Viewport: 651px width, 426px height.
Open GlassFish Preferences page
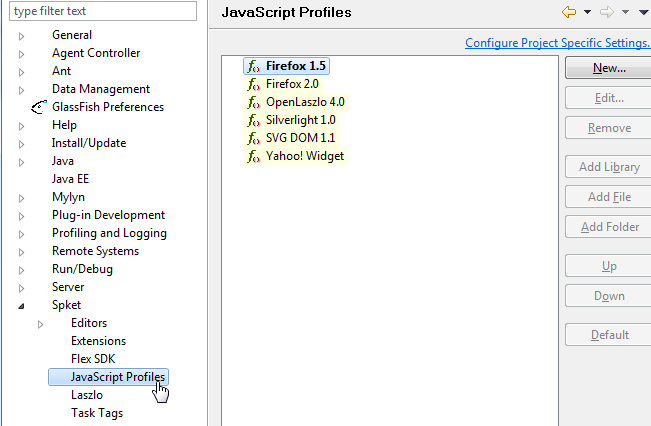tap(108, 107)
